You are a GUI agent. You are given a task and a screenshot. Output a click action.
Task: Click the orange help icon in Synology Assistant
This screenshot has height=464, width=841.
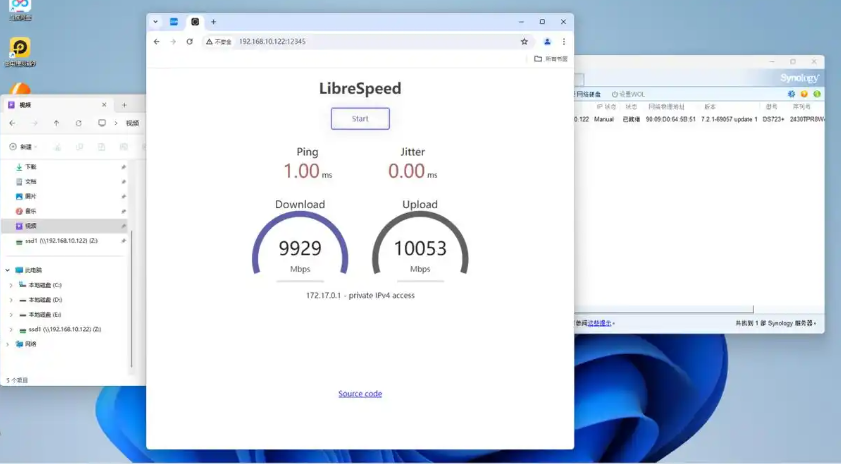pos(804,94)
